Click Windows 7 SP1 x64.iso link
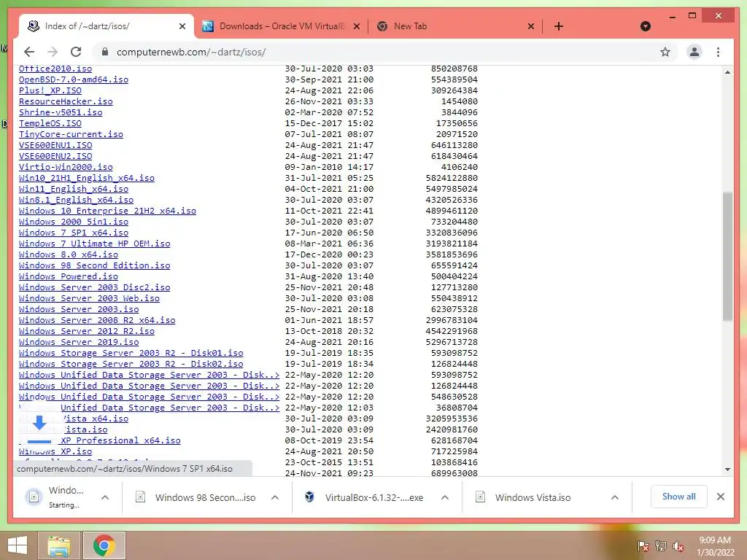This screenshot has height=560, width=747. 74,233
